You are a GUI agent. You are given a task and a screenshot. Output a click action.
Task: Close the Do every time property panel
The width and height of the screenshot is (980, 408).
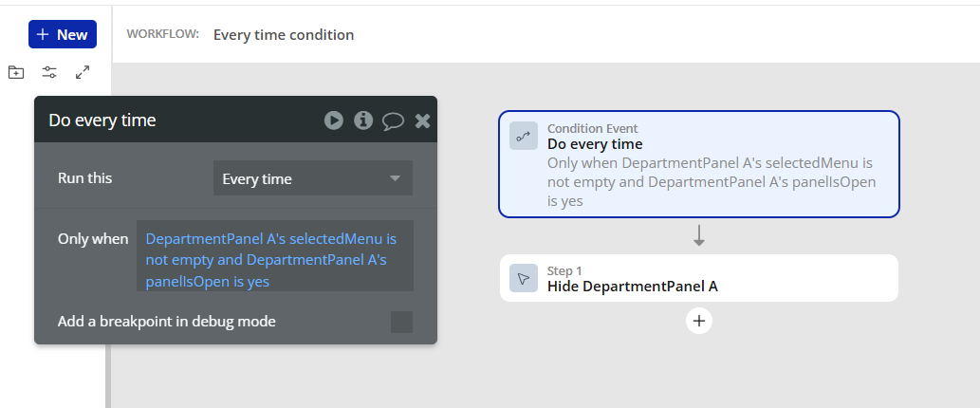(x=423, y=121)
